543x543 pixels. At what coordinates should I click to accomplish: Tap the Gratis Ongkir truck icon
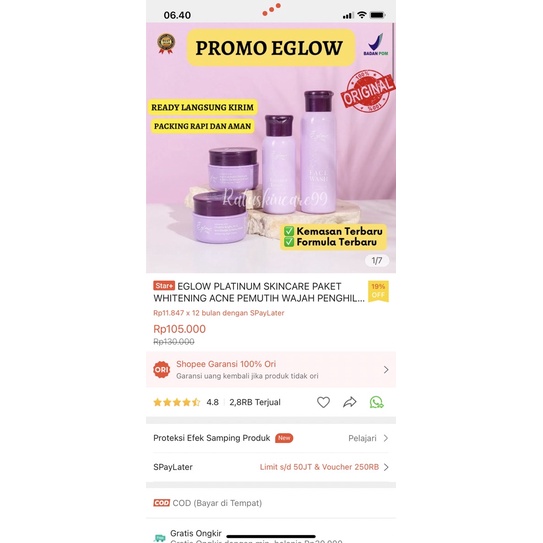[x=160, y=537]
